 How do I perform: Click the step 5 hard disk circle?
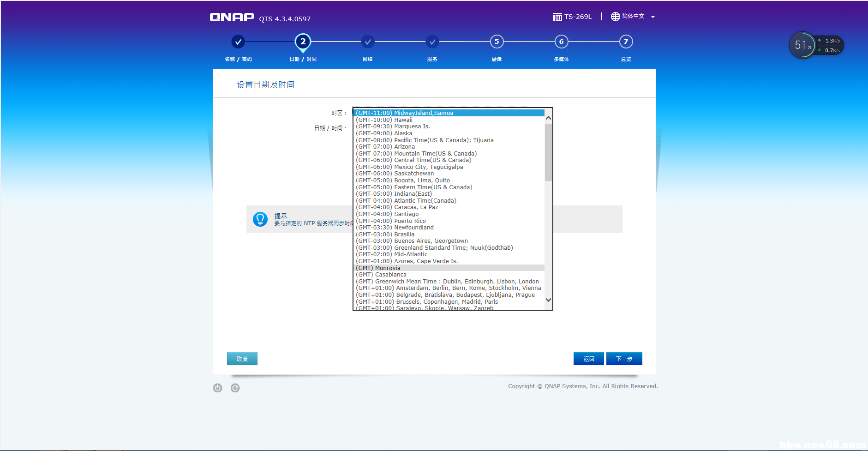[x=497, y=42]
